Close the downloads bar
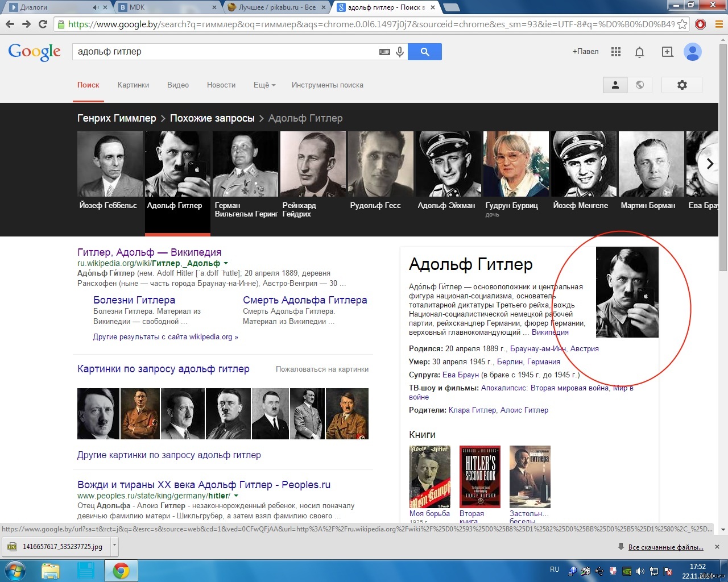 point(717,547)
